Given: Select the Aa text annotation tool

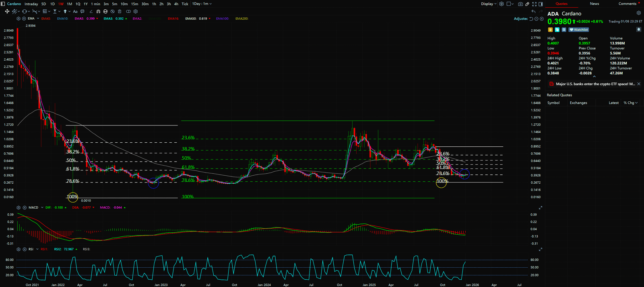Looking at the screenshot, I should (75, 12).
